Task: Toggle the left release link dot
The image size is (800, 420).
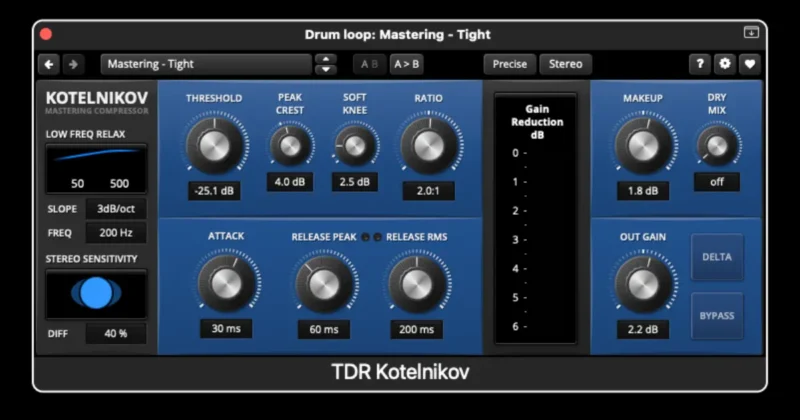Action: [x=365, y=237]
